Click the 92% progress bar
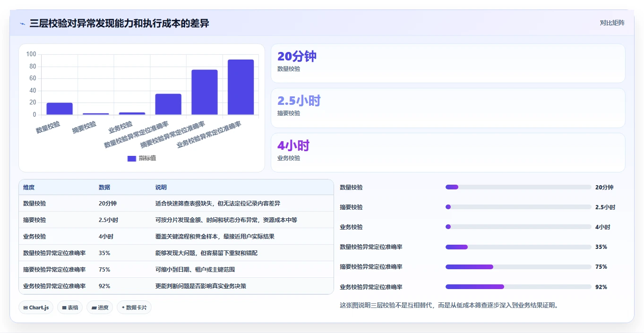Image resolution: width=644 pixels, height=333 pixels. 518,287
